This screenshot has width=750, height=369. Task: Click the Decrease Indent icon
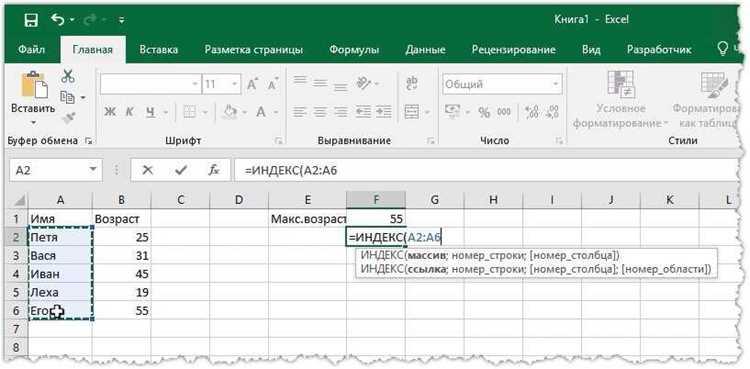[364, 112]
